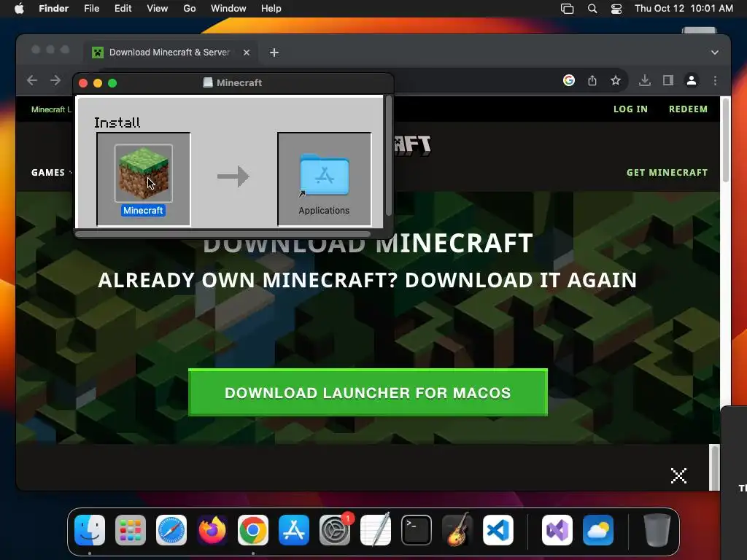
Task: Bookmark this page with the star icon
Action: (x=616, y=80)
